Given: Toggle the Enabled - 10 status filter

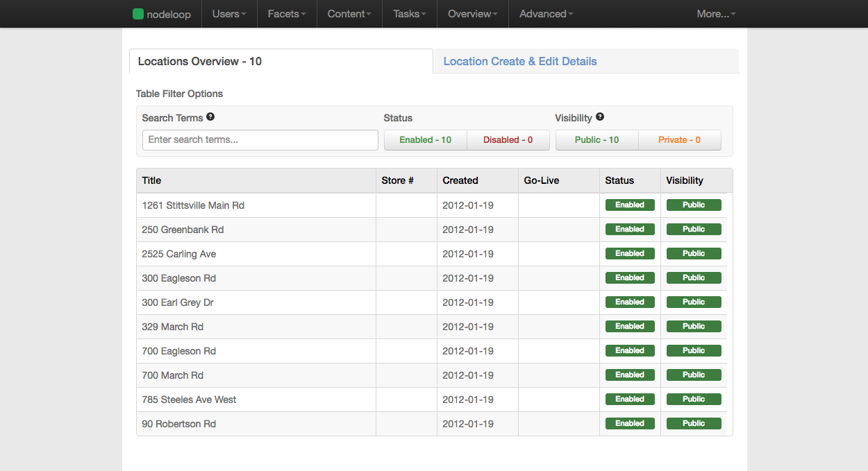Looking at the screenshot, I should 426,140.
